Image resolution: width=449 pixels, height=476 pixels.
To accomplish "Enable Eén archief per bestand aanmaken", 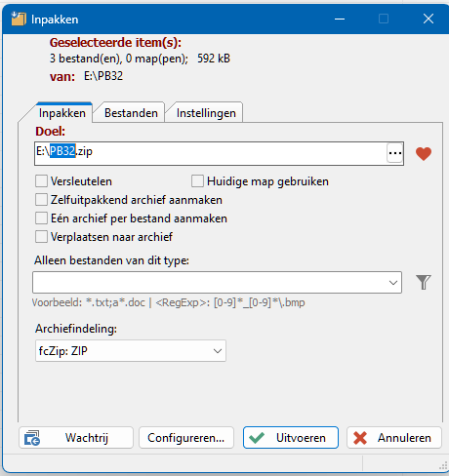I will [x=41, y=218].
